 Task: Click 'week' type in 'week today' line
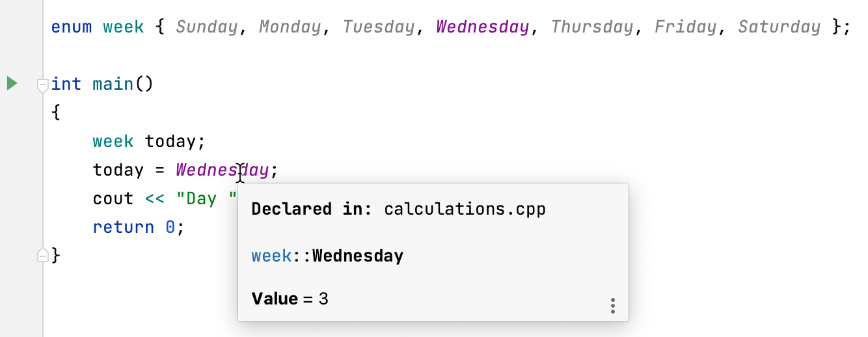(113, 141)
